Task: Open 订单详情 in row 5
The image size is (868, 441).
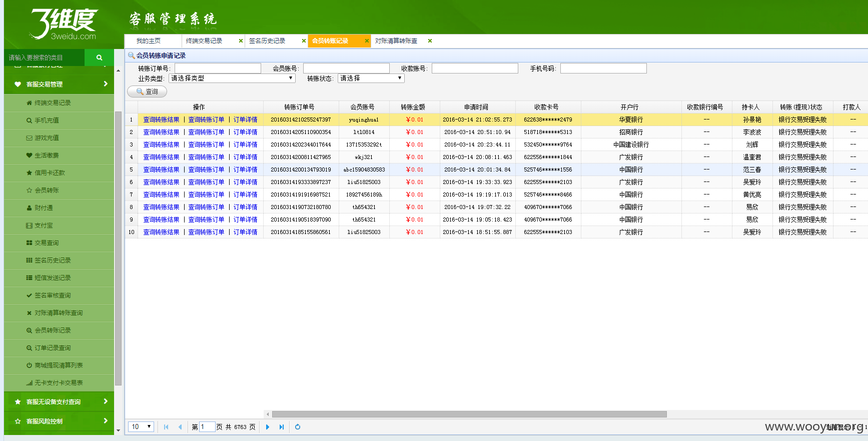Action: tap(245, 170)
